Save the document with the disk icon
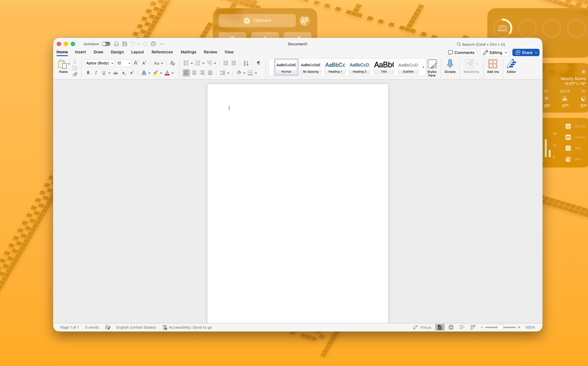588x366 pixels. pos(125,44)
